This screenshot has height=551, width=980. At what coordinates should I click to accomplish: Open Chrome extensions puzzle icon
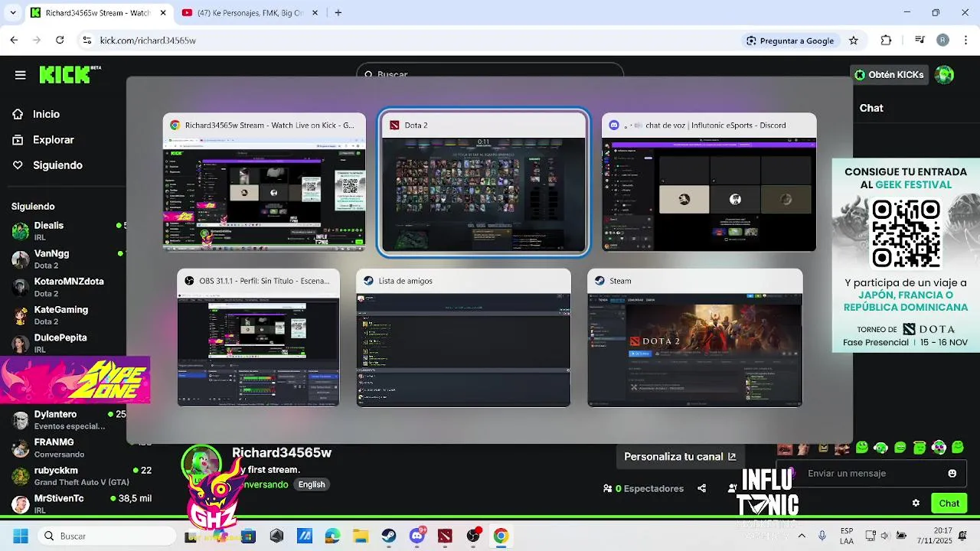click(x=886, y=41)
